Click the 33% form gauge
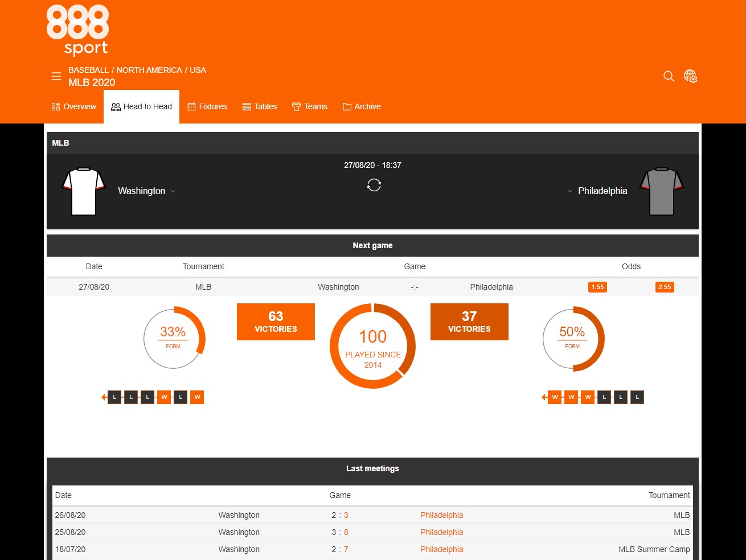This screenshot has width=746, height=560. (x=173, y=338)
